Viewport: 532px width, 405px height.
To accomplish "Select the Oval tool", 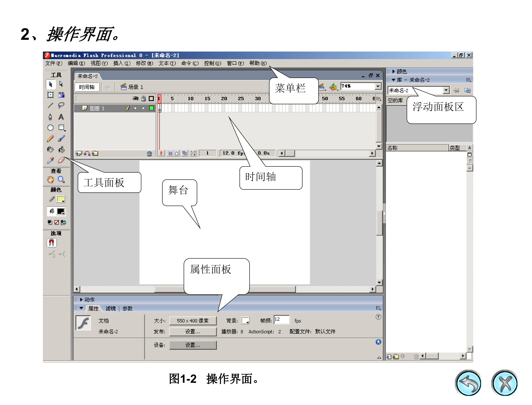I will [x=50, y=128].
